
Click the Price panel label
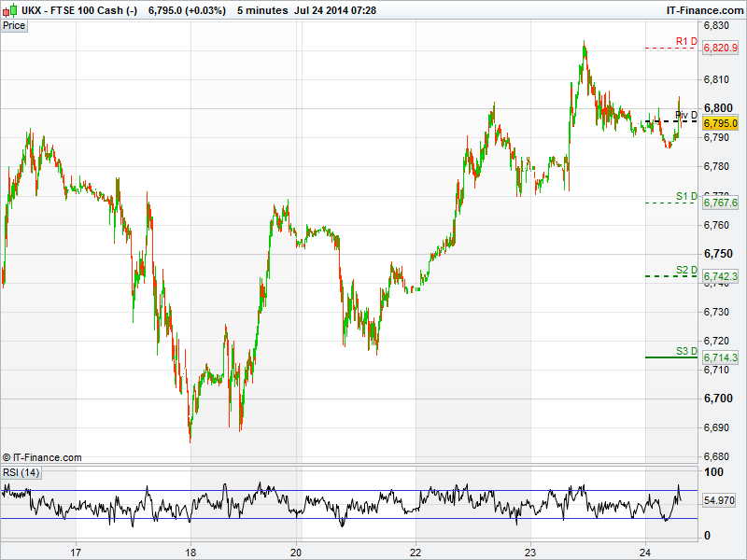(14, 25)
